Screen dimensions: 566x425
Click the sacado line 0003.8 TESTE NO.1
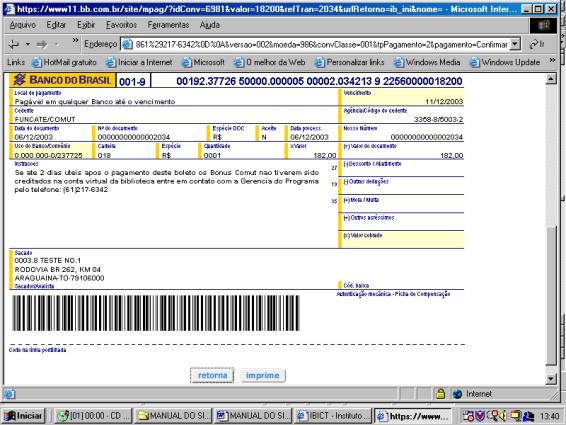coord(48,260)
